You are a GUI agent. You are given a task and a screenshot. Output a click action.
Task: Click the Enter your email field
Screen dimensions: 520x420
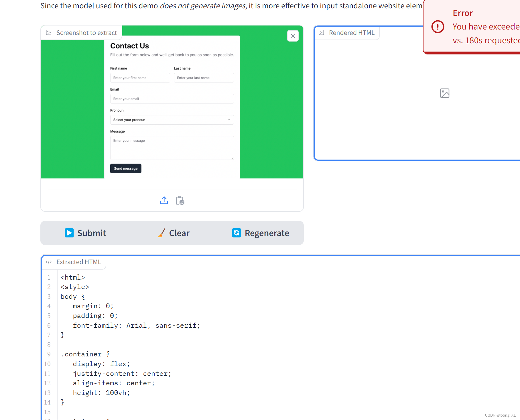172,99
